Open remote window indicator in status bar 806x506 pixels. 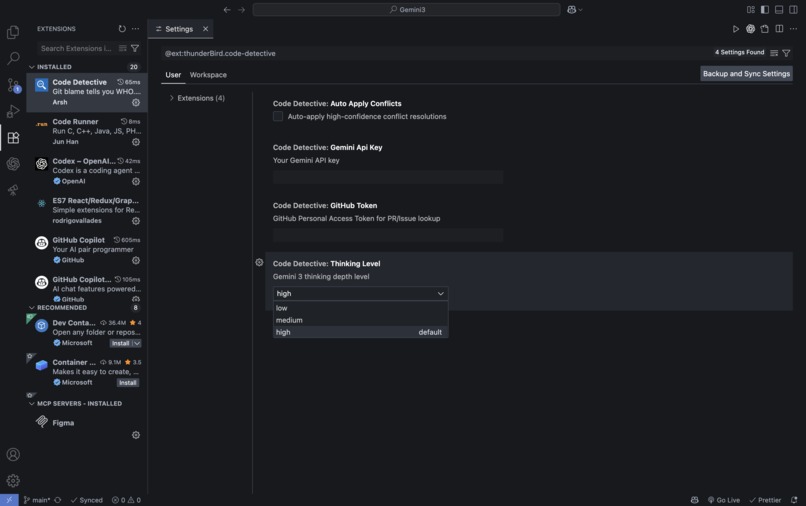point(9,500)
